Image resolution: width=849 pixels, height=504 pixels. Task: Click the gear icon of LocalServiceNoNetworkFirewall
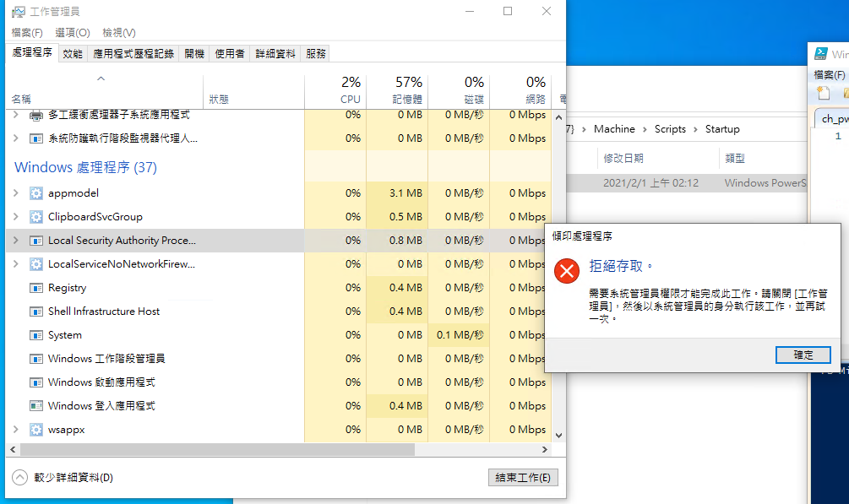tap(35, 264)
